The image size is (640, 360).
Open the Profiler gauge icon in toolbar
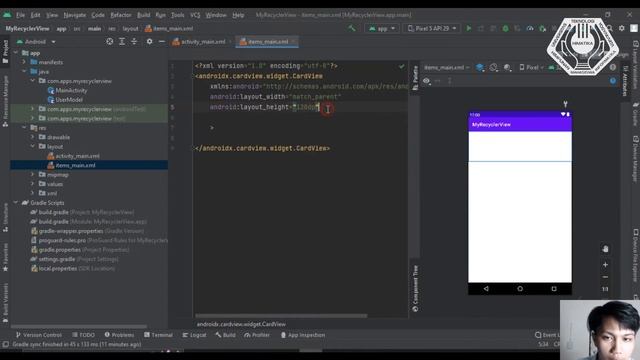(530, 28)
